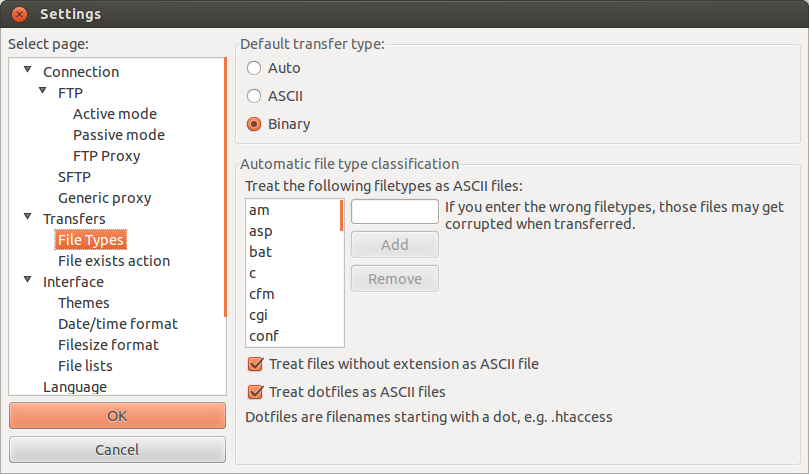This screenshot has height=474, width=809.
Task: Open the Themes page
Action: point(84,303)
